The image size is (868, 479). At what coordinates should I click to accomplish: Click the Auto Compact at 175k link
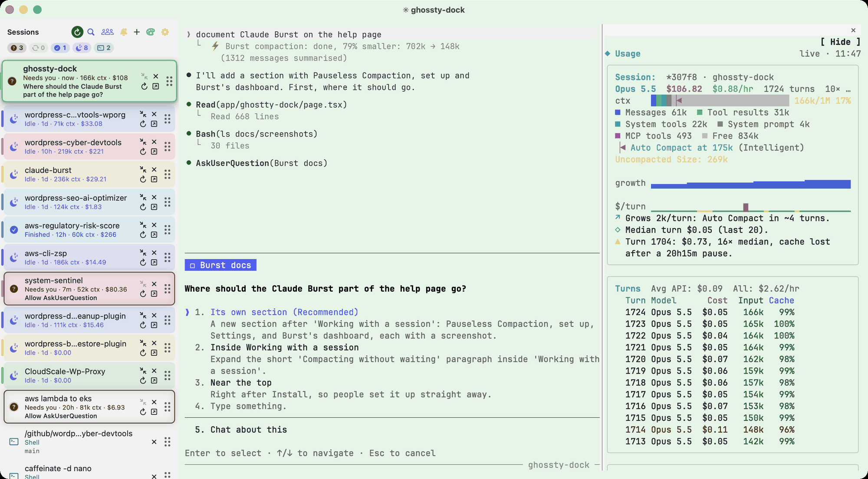[681, 148]
